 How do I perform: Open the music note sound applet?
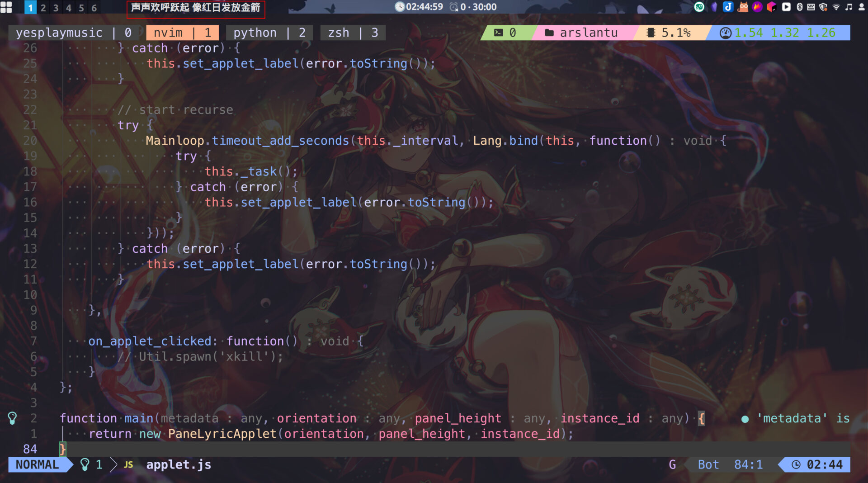pyautogui.click(x=849, y=7)
